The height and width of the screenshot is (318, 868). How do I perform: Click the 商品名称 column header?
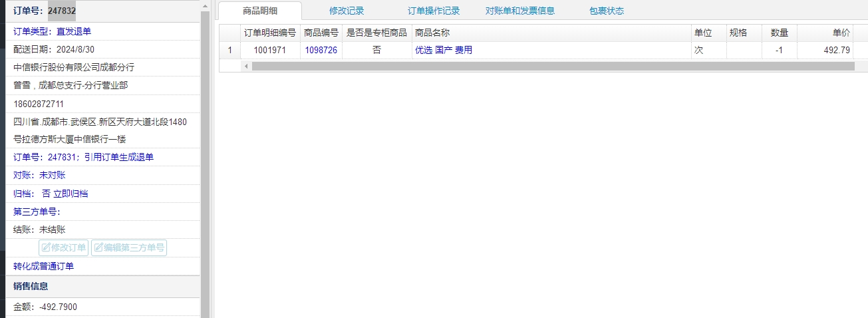click(x=551, y=32)
